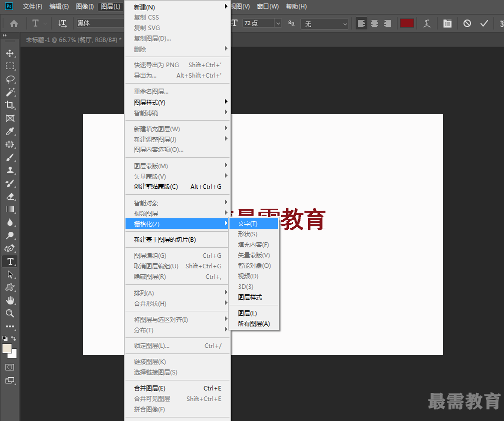The width and height of the screenshot is (504, 421).
Task: Cancel current text edits
Action: [467, 24]
